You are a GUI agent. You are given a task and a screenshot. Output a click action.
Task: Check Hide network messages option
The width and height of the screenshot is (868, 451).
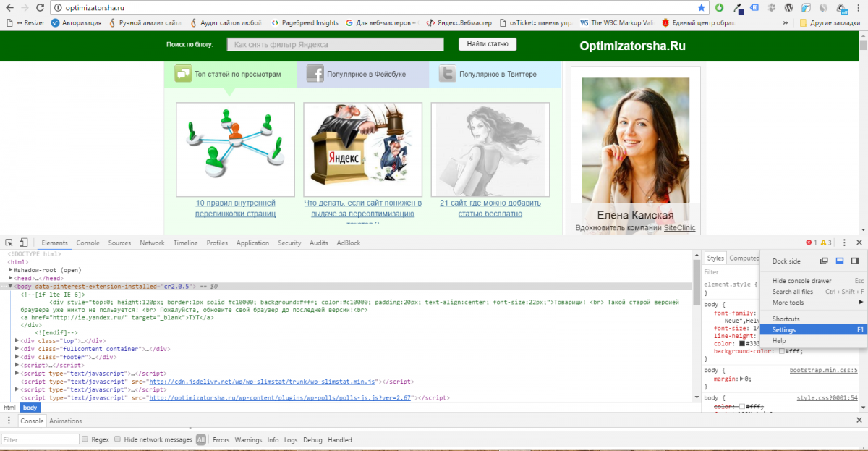[118, 439]
